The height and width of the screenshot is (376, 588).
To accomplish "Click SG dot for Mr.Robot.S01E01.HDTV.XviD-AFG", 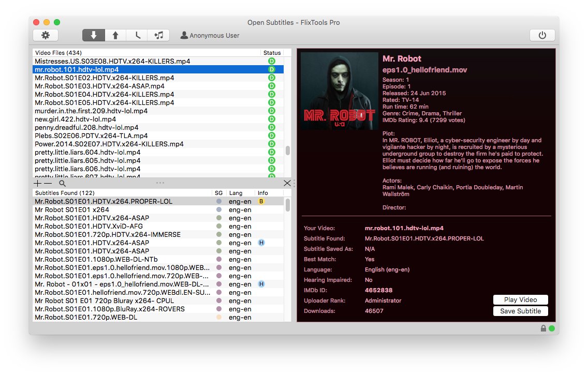I will [x=219, y=226].
